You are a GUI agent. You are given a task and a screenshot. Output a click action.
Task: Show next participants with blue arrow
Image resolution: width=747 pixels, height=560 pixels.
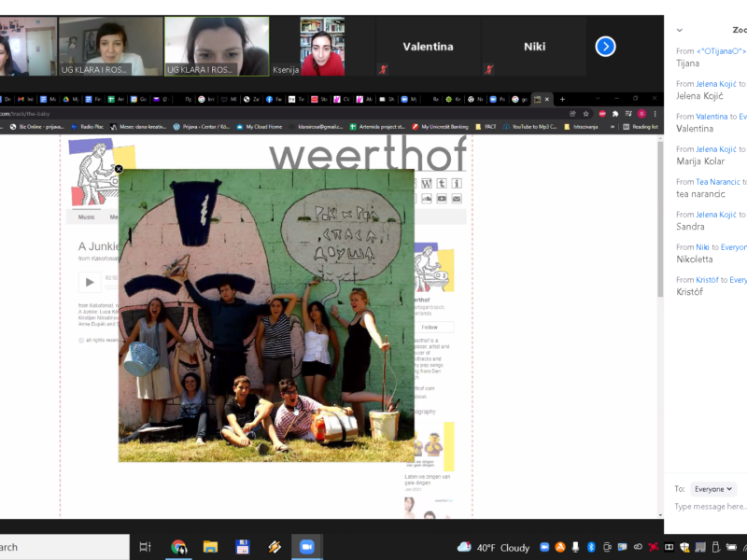pos(605,47)
